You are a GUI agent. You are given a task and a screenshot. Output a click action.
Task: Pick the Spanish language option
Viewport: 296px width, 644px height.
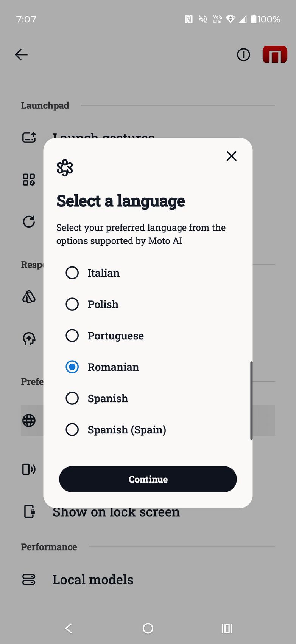(x=72, y=398)
